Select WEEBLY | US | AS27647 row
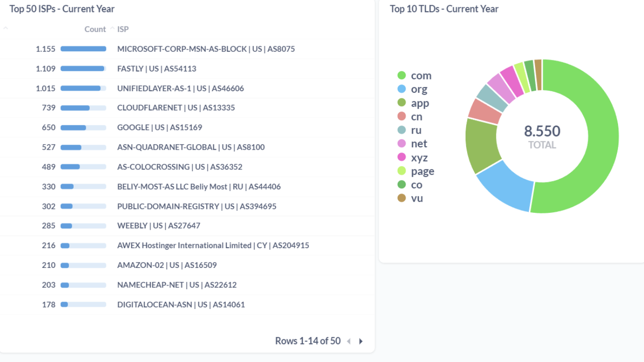 [x=187, y=225]
